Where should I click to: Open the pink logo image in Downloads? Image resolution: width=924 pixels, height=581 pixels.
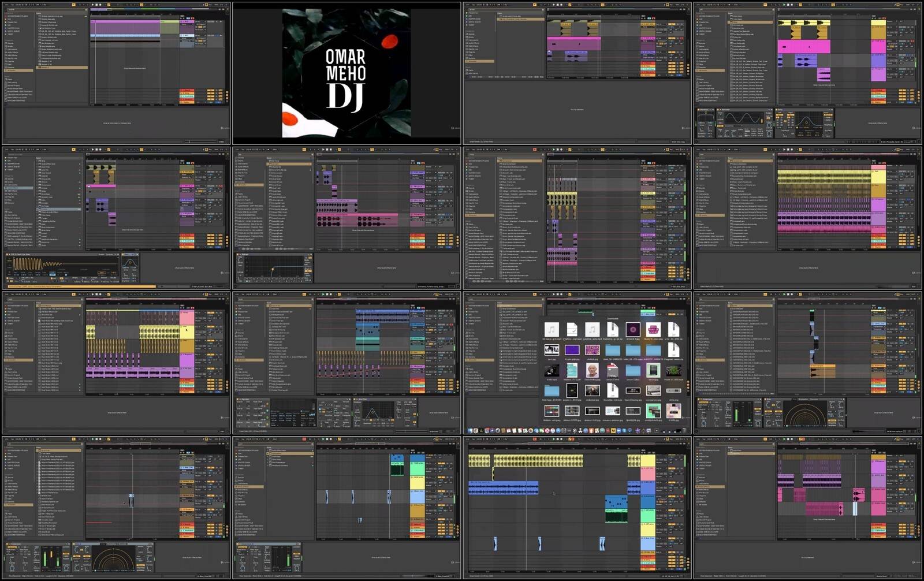tap(653, 330)
